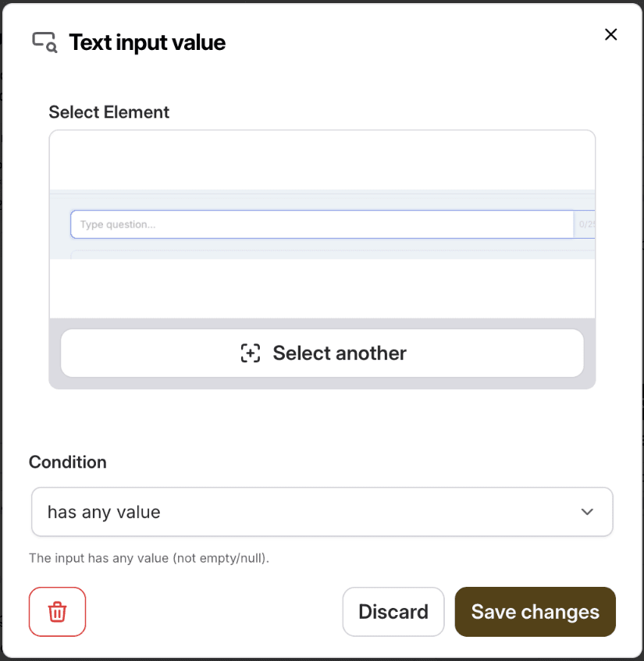Click the blank white area atop the preview

322,159
